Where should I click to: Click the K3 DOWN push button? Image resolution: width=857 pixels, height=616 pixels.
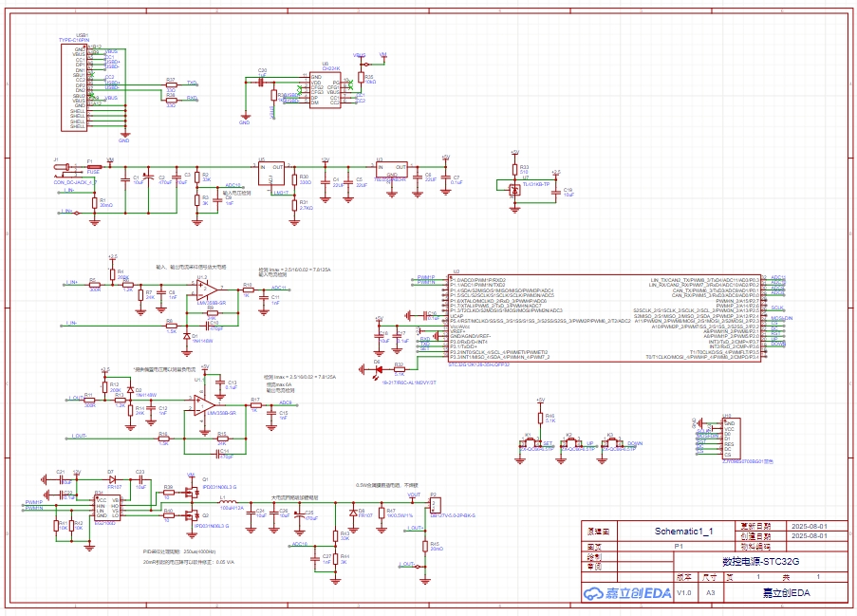[x=611, y=443]
